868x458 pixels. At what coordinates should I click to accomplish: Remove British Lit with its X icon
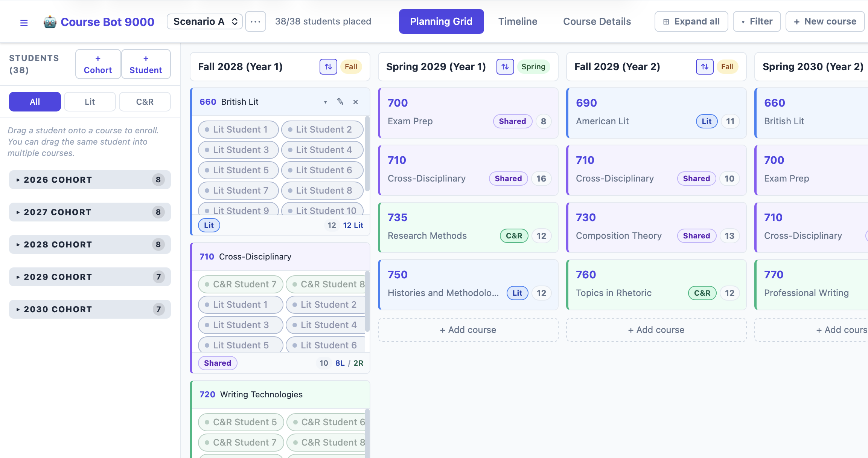point(355,102)
